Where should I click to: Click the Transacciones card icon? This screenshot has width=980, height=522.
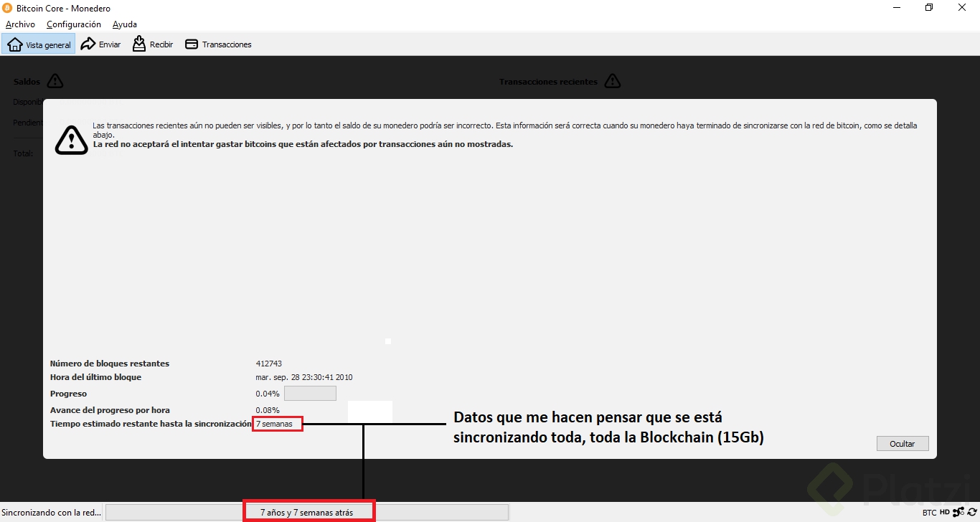[191, 44]
